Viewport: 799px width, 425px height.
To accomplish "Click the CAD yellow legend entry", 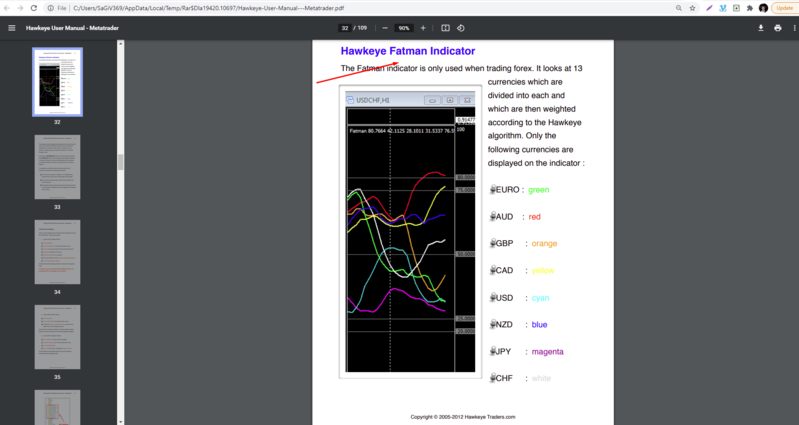I will click(522, 271).
